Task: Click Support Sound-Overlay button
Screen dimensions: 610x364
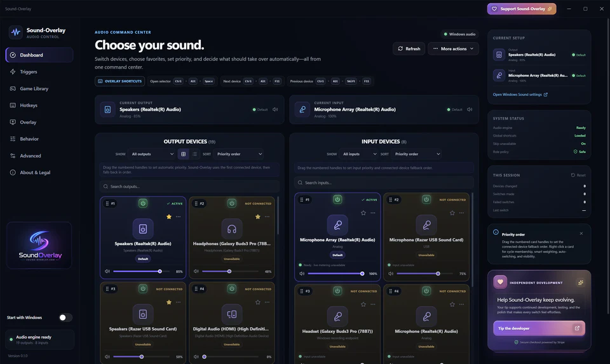Action: click(522, 8)
